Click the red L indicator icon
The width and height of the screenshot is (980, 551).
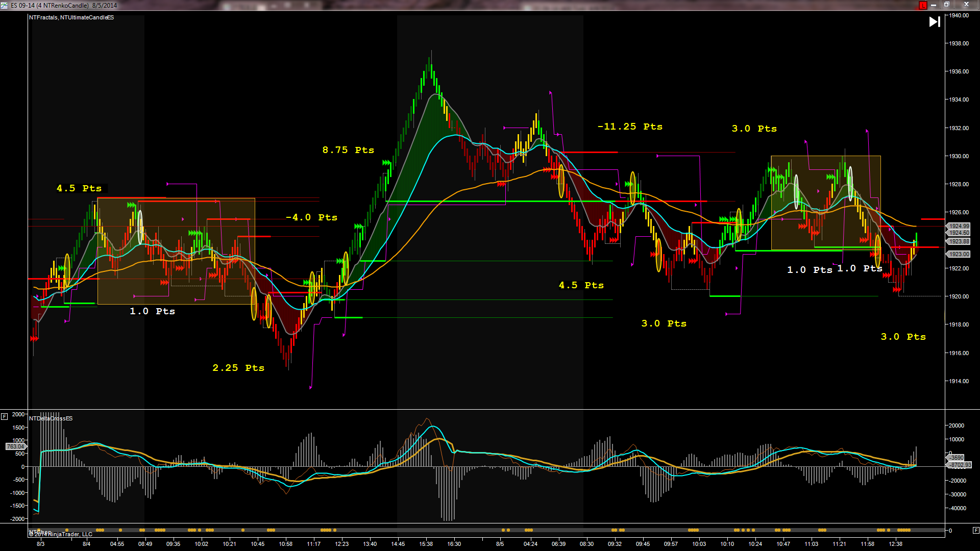[923, 5]
